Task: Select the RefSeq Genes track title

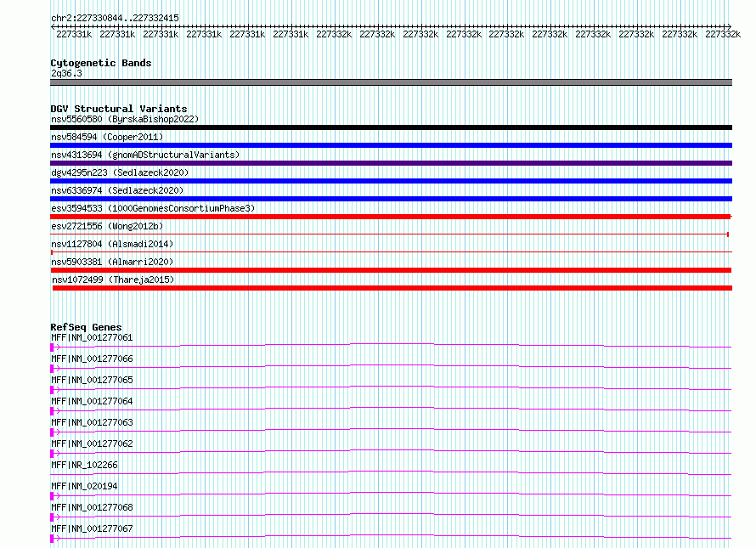Action: (x=86, y=327)
